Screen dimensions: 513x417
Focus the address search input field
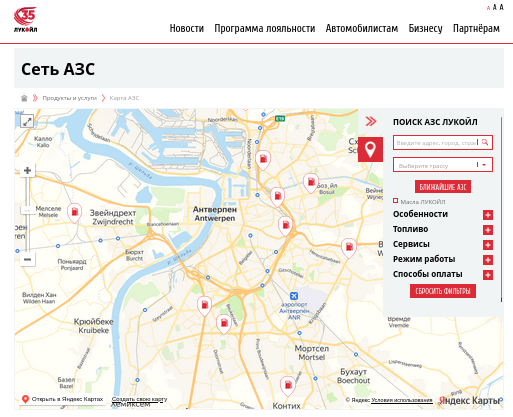click(x=436, y=143)
